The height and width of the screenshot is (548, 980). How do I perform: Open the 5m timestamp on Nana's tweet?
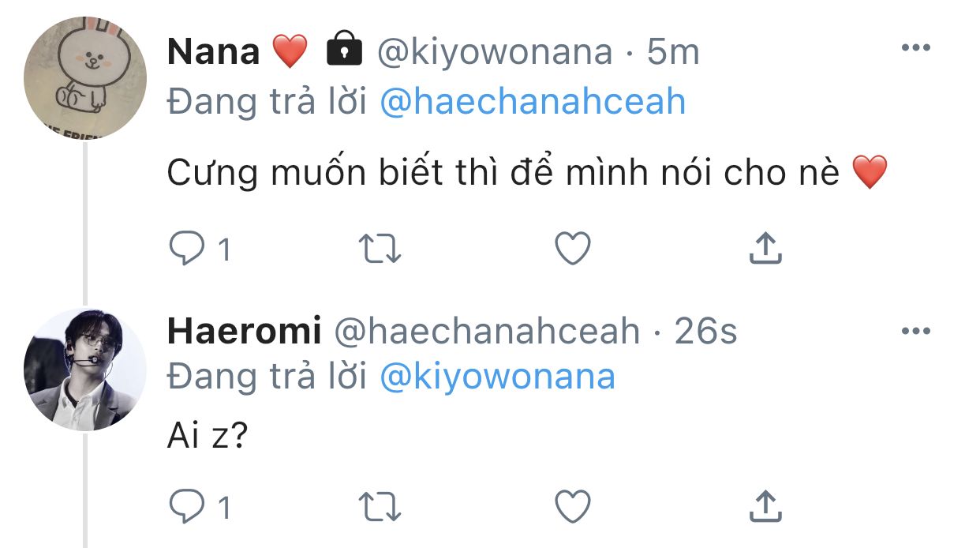click(673, 53)
